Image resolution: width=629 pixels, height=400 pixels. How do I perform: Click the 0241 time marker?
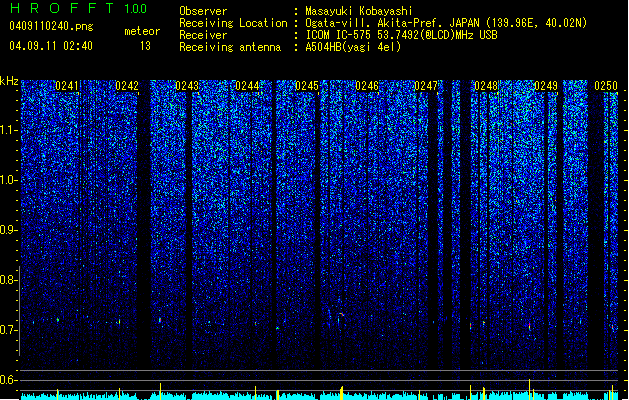(x=67, y=86)
